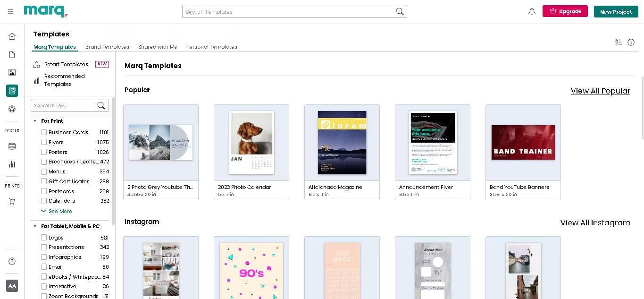Switch to Marq Templates tab

tap(55, 47)
